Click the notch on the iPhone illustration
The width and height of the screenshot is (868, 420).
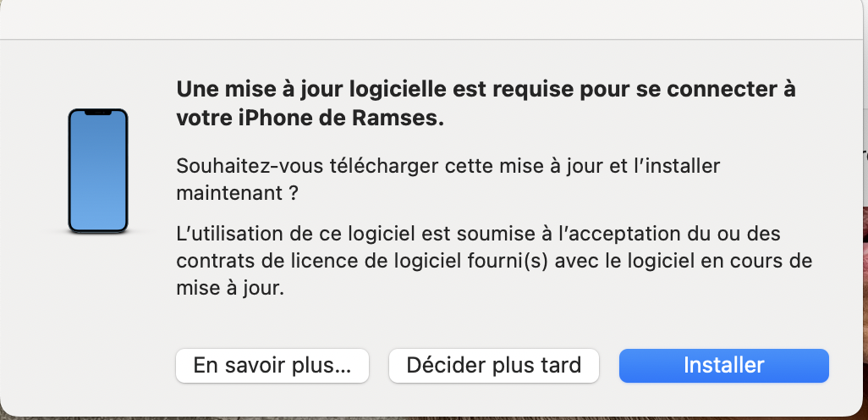[x=97, y=112]
